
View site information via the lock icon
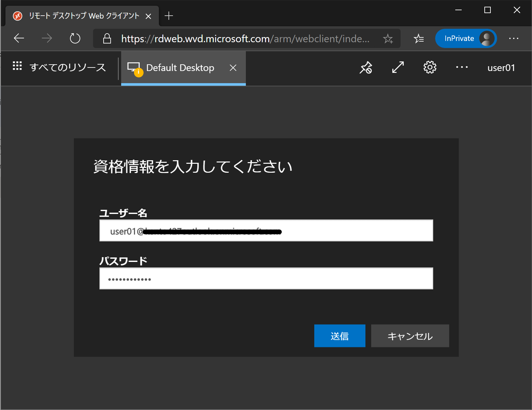tap(107, 38)
